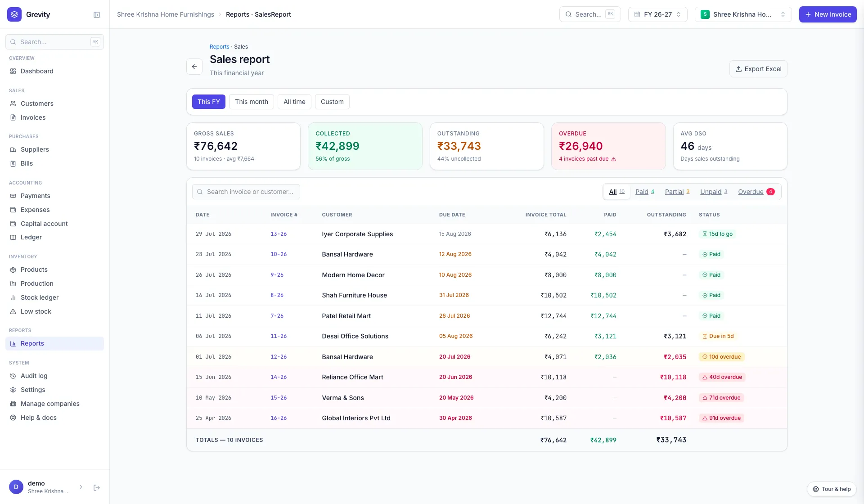Open Stock ledger in sidebar
Screen dimensions: 864x504
click(x=54, y=297)
